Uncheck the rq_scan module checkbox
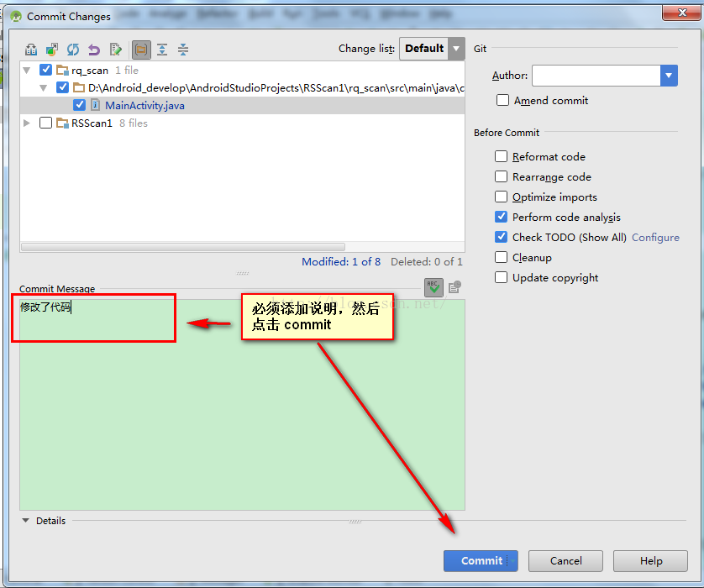704x588 pixels. 46,70
